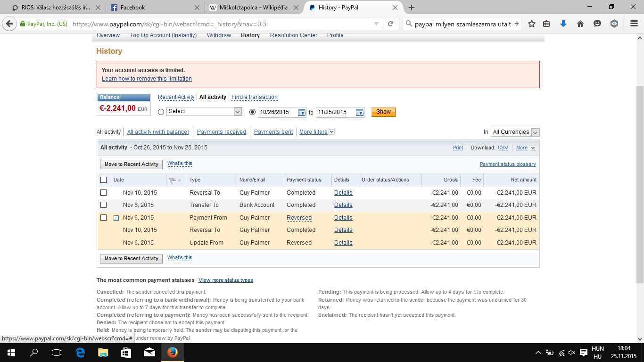Collapse the Nov 6 Payment From row

[x=116, y=218]
